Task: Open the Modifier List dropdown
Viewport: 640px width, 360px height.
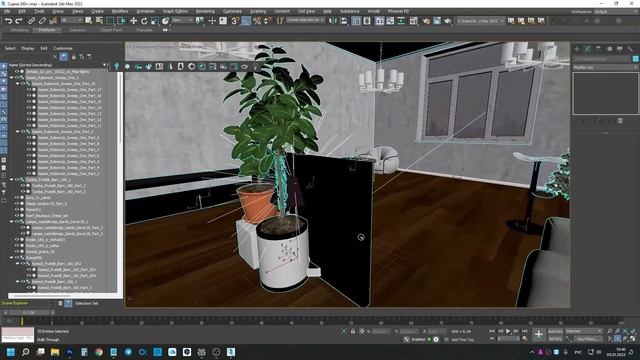Action: click(x=605, y=67)
